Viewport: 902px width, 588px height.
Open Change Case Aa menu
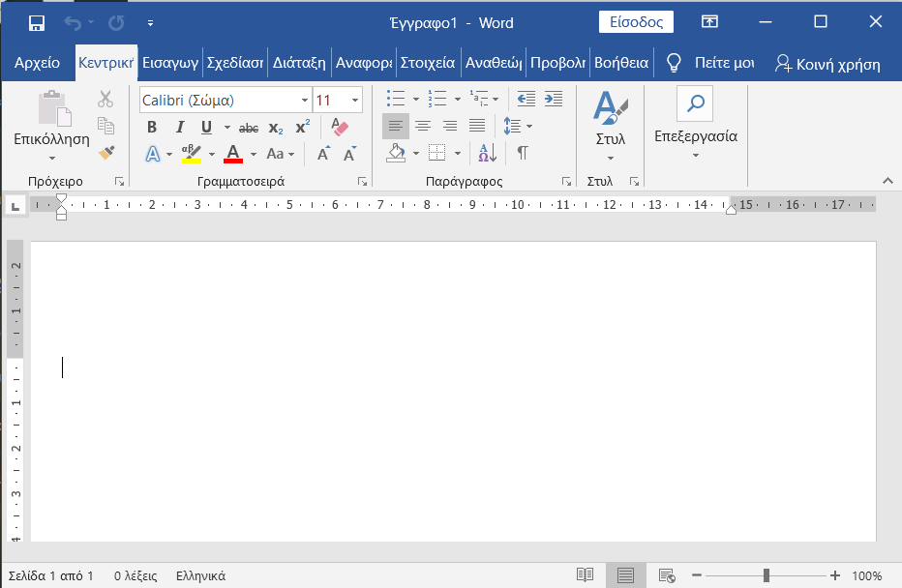point(280,154)
